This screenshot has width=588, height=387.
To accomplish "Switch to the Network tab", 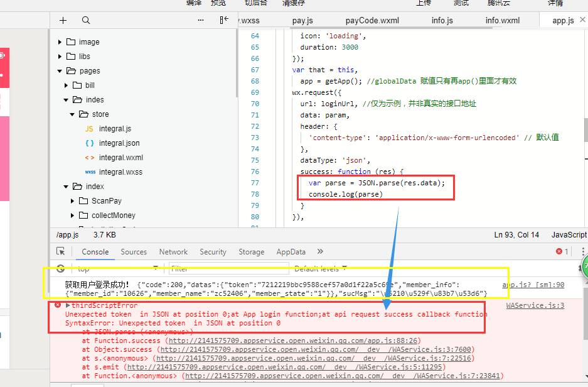I will click(x=173, y=251).
